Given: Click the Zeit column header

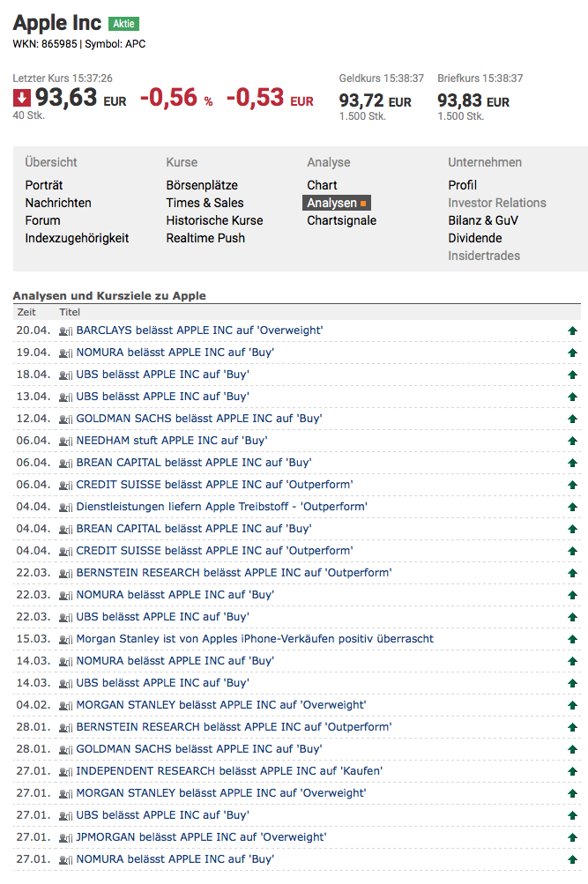Looking at the screenshot, I should 26,312.
